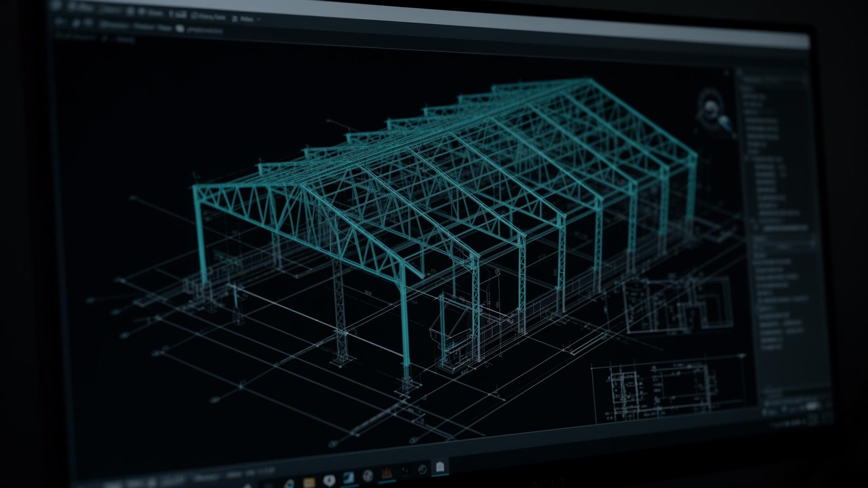
Task: Open the white shield-shaped taskbar icon
Action: pyautogui.click(x=329, y=480)
